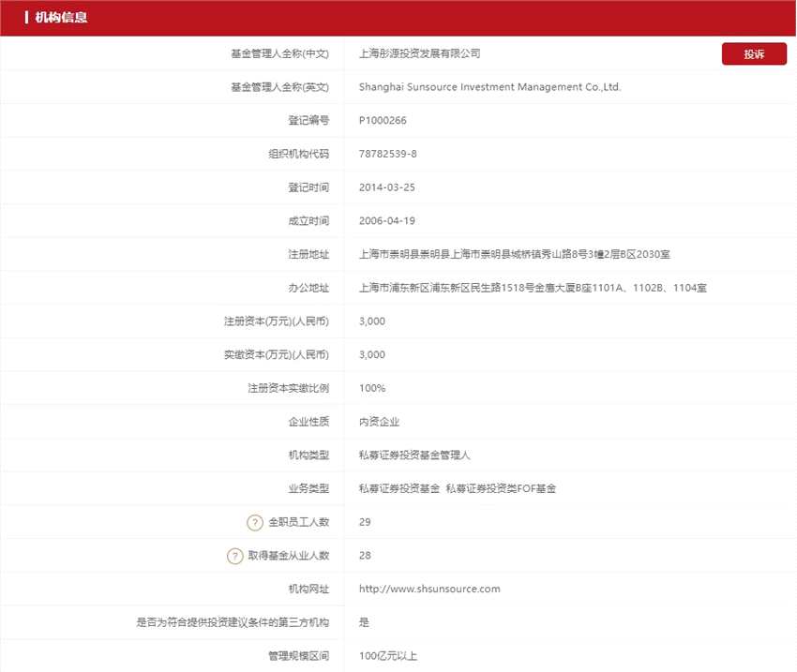Click the 全职员工人数 label
The image size is (797, 672).
299,522
